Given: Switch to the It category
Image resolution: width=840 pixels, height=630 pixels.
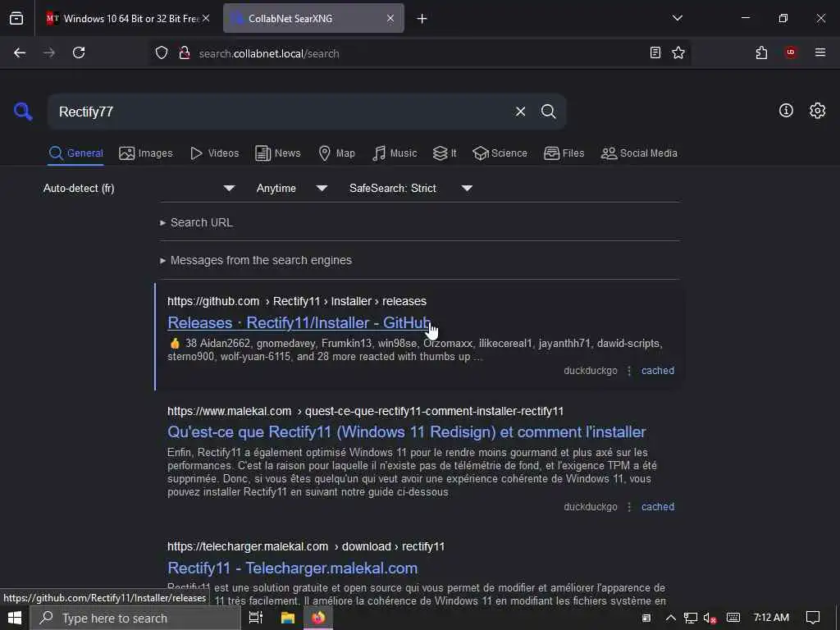Looking at the screenshot, I should (445, 153).
